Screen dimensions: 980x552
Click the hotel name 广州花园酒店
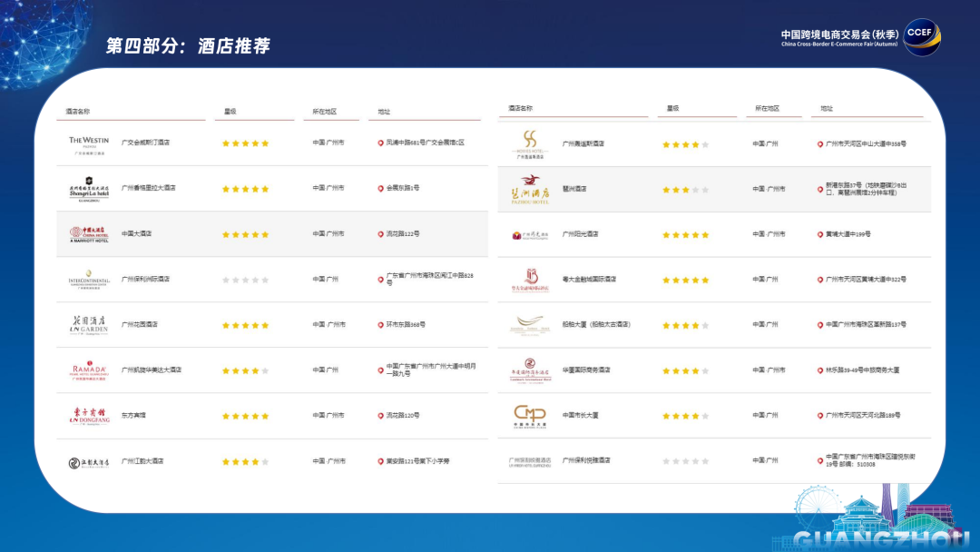coord(140,324)
